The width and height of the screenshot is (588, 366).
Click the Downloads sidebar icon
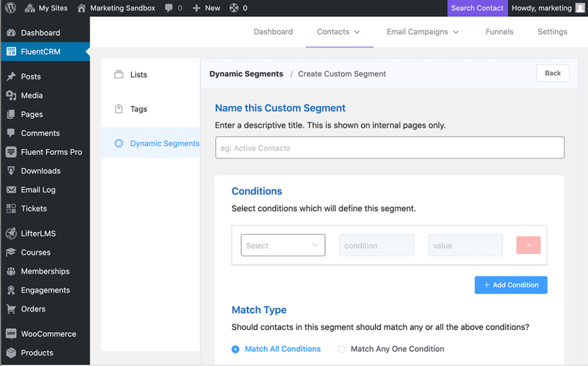[x=11, y=171]
